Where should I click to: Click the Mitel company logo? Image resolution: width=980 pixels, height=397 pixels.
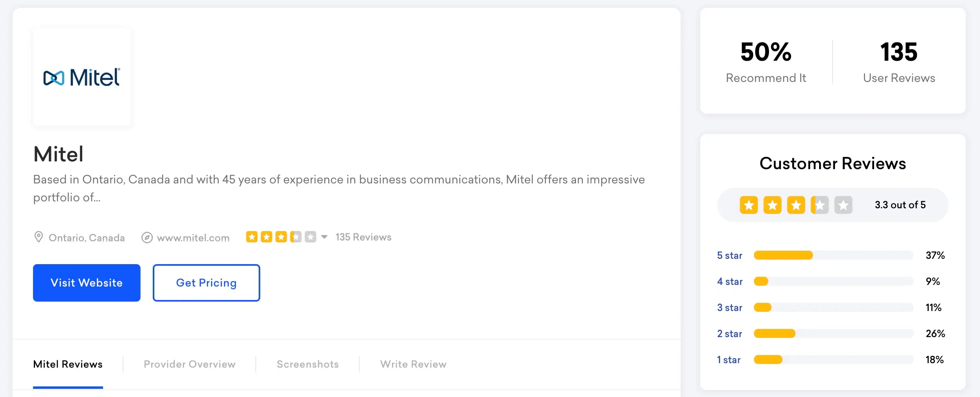(81, 77)
